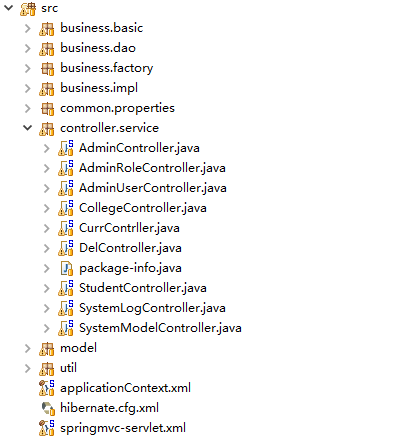This screenshot has width=394, height=438.
Task: Select CollegeController.java in the tree
Action: click(143, 208)
